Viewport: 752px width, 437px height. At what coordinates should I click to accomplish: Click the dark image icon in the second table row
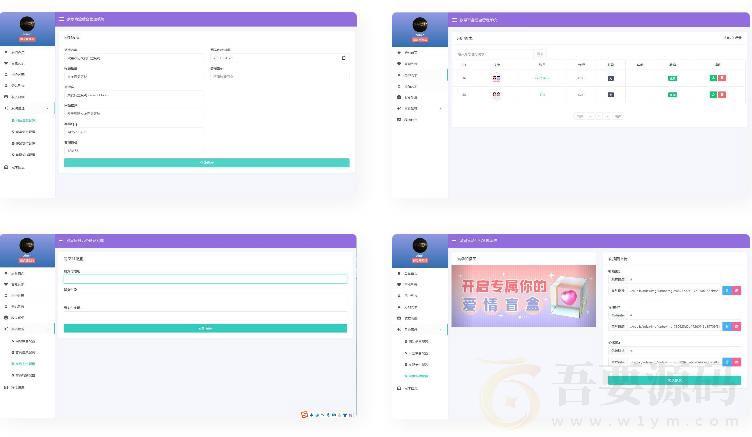pos(611,94)
